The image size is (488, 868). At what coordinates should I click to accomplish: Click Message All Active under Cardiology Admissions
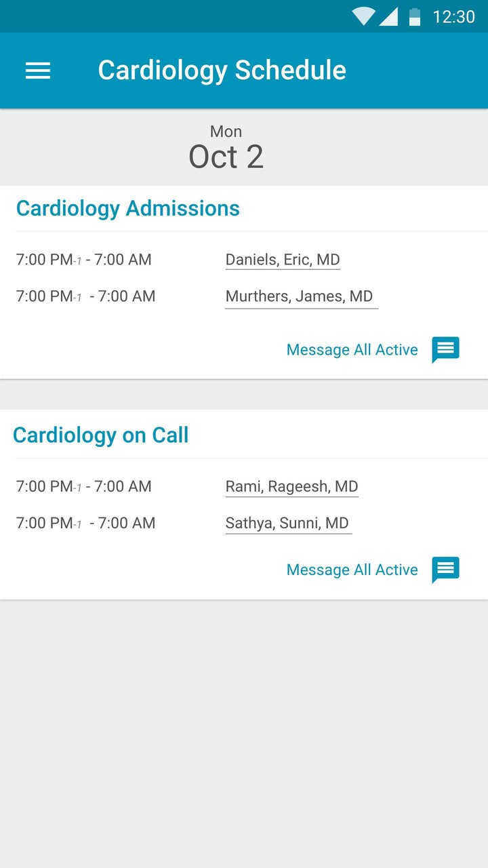pyautogui.click(x=352, y=350)
